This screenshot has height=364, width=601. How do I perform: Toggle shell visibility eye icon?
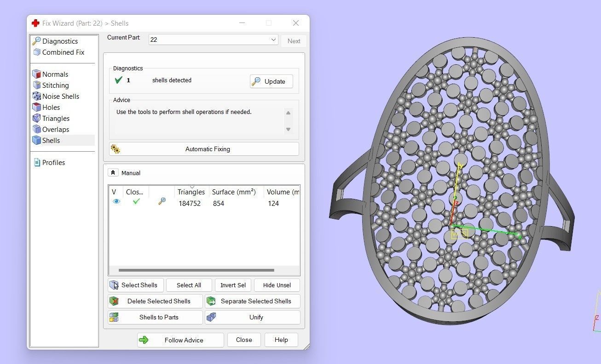(116, 201)
